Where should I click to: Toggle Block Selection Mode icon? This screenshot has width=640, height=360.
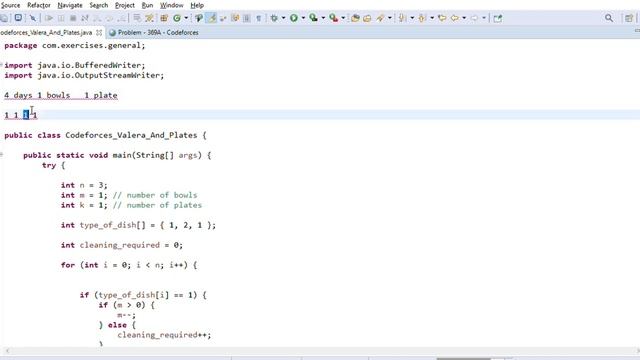point(247,18)
